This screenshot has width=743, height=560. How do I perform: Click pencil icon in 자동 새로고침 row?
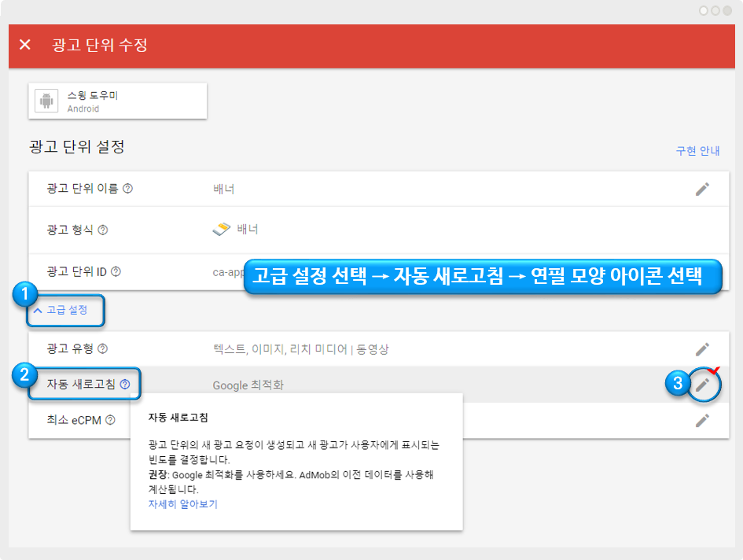[x=705, y=385]
